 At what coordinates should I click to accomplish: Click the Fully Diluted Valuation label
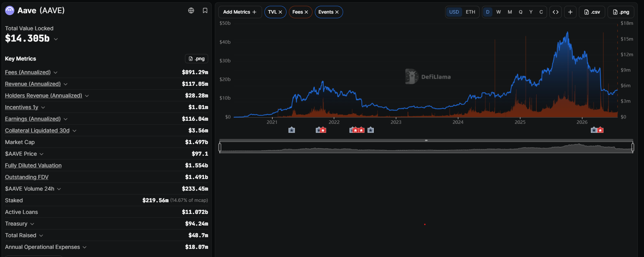tap(33, 165)
